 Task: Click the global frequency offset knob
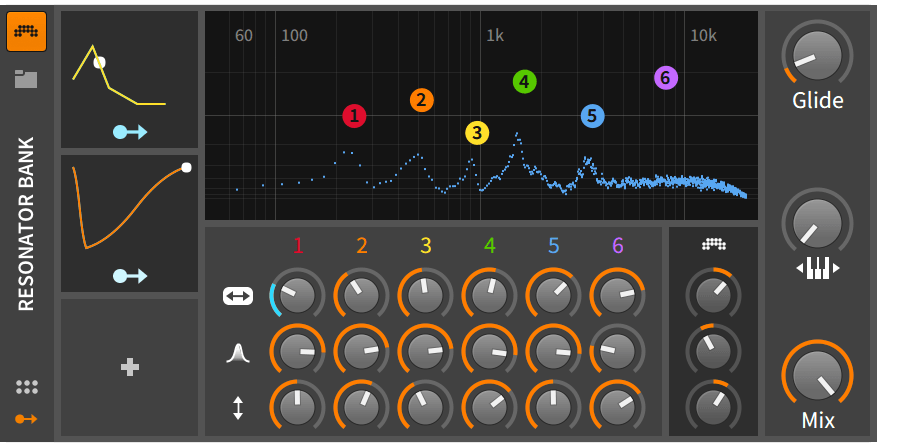713,295
